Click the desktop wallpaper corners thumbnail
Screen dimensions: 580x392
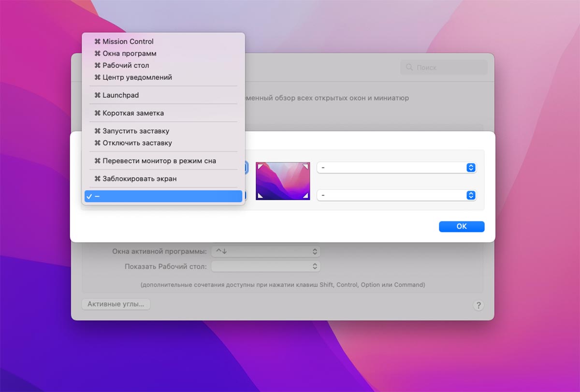click(x=283, y=181)
